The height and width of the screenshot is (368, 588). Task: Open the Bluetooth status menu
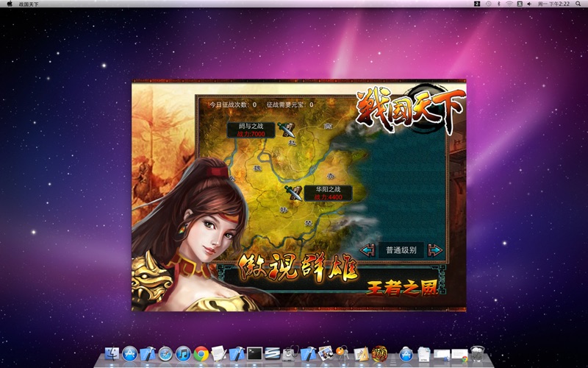coord(499,4)
